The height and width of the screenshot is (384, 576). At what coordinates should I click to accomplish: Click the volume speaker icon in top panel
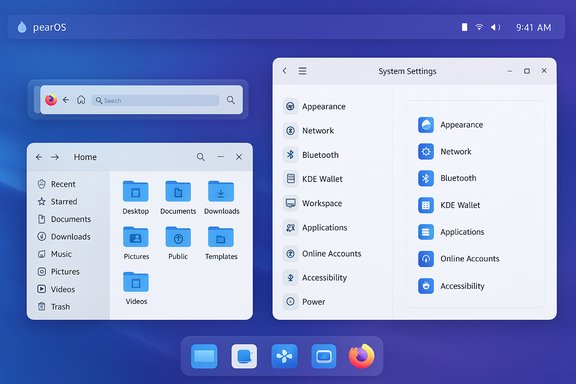point(495,27)
